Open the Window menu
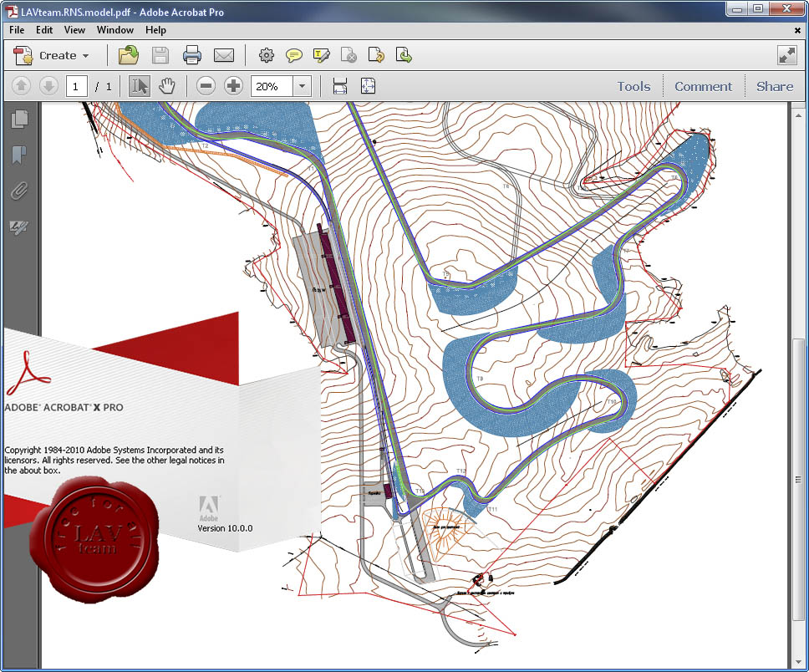This screenshot has width=809, height=672. pyautogui.click(x=115, y=30)
